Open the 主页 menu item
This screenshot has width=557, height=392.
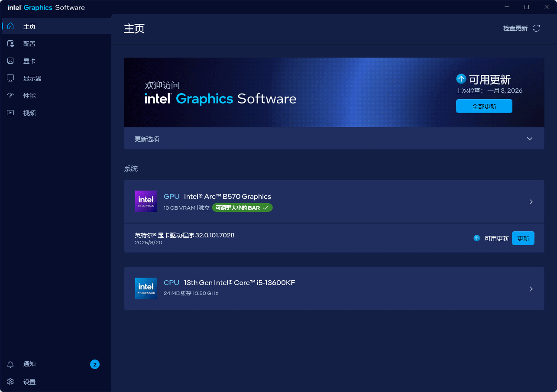tap(56, 26)
